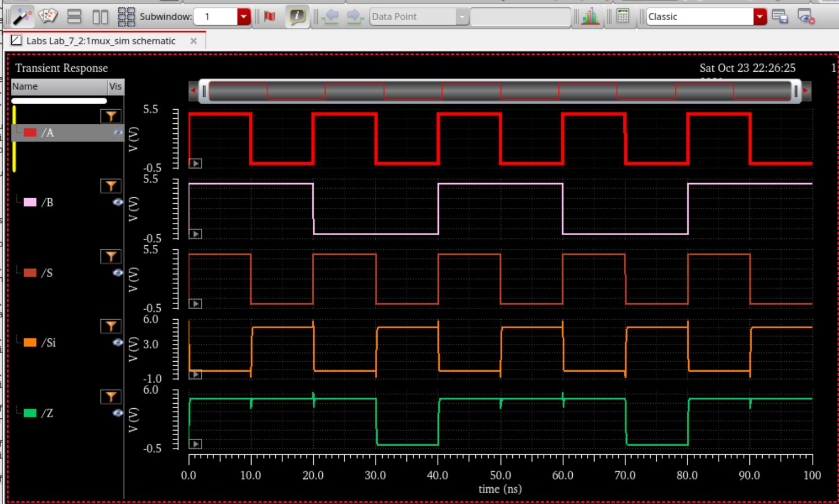Viewport: 839px width, 504px height.
Task: Hide the /B signal using eye icon
Action: (x=118, y=203)
